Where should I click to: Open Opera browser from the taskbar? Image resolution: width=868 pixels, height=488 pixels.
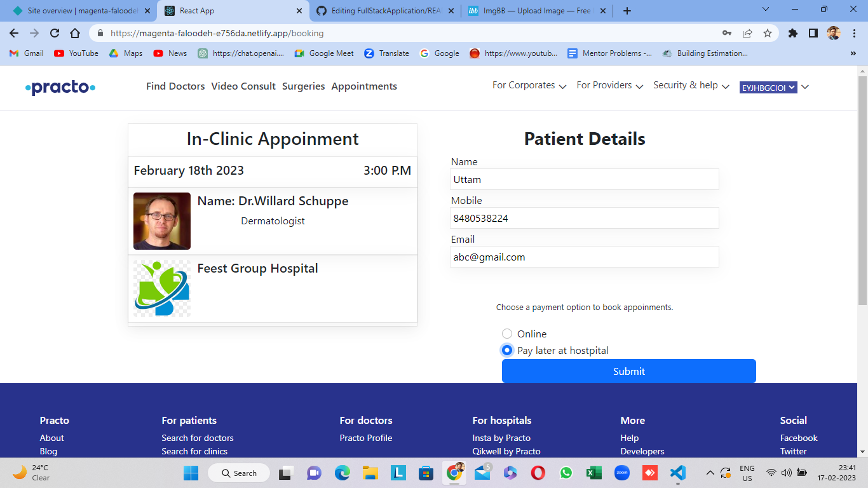click(x=538, y=473)
